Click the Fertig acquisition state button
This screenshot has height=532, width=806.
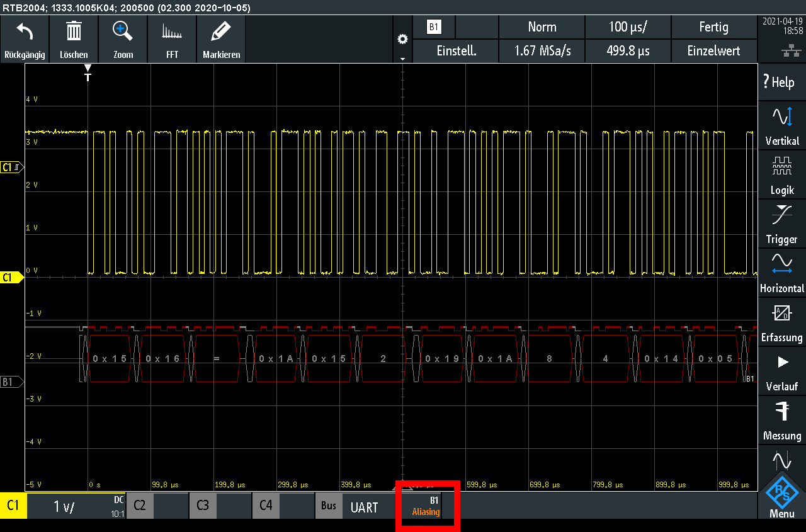[714, 27]
